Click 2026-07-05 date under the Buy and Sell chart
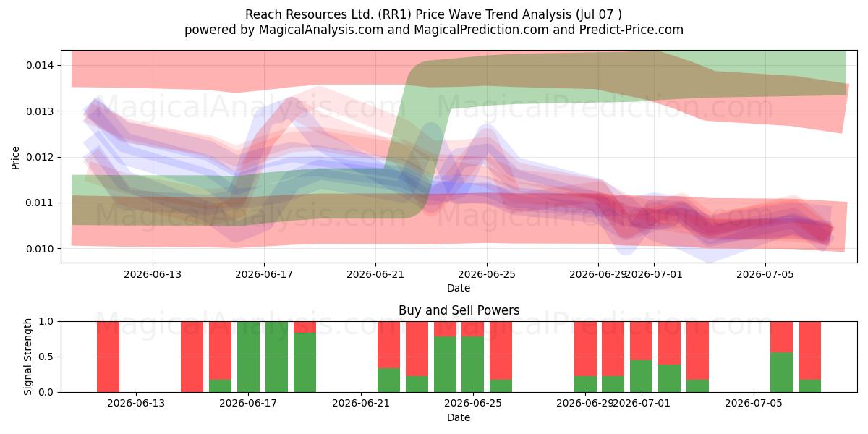 coord(754,404)
